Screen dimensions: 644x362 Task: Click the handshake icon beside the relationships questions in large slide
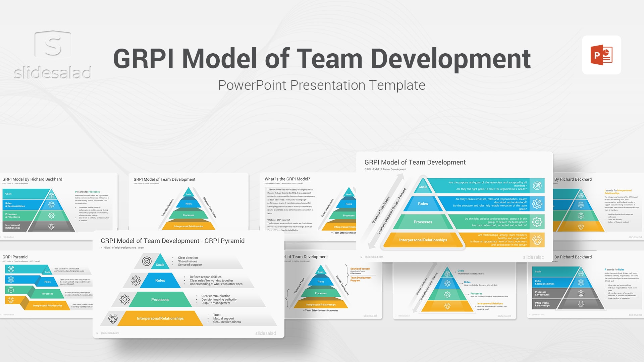tap(537, 240)
